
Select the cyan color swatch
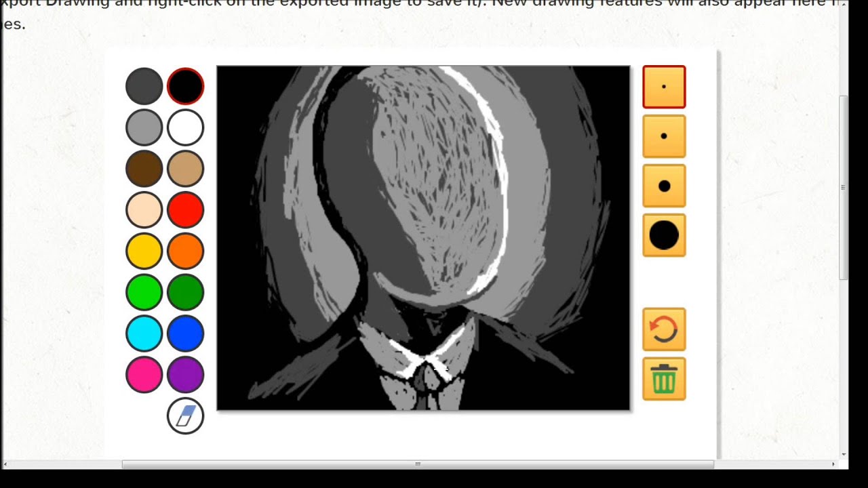pyautogui.click(x=144, y=333)
